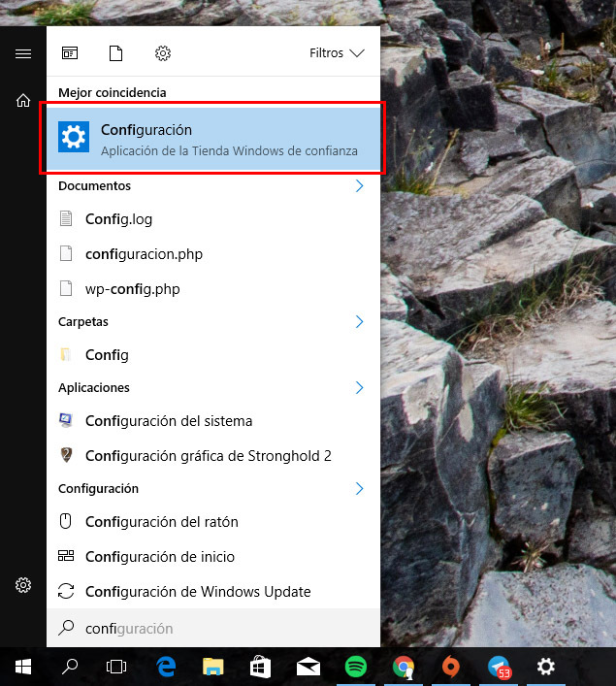Image resolution: width=616 pixels, height=686 pixels.
Task: Click the wp-config.php file icon
Action: [66, 288]
